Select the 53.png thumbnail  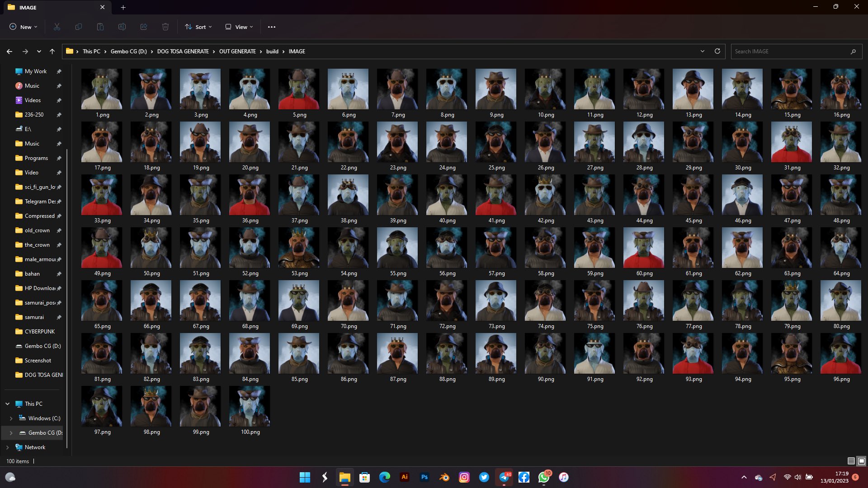pyautogui.click(x=299, y=248)
